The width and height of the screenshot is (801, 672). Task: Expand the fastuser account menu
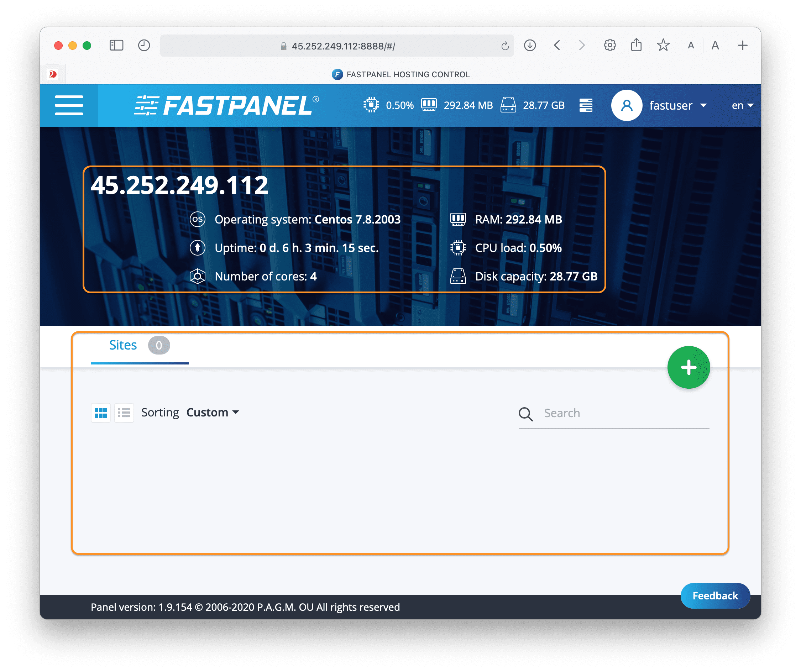(x=678, y=105)
